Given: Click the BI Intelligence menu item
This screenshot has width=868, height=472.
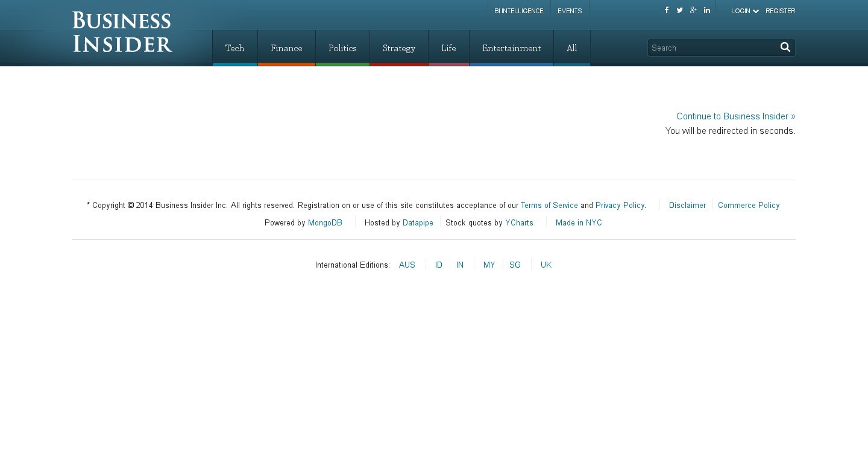Looking at the screenshot, I should [x=518, y=11].
